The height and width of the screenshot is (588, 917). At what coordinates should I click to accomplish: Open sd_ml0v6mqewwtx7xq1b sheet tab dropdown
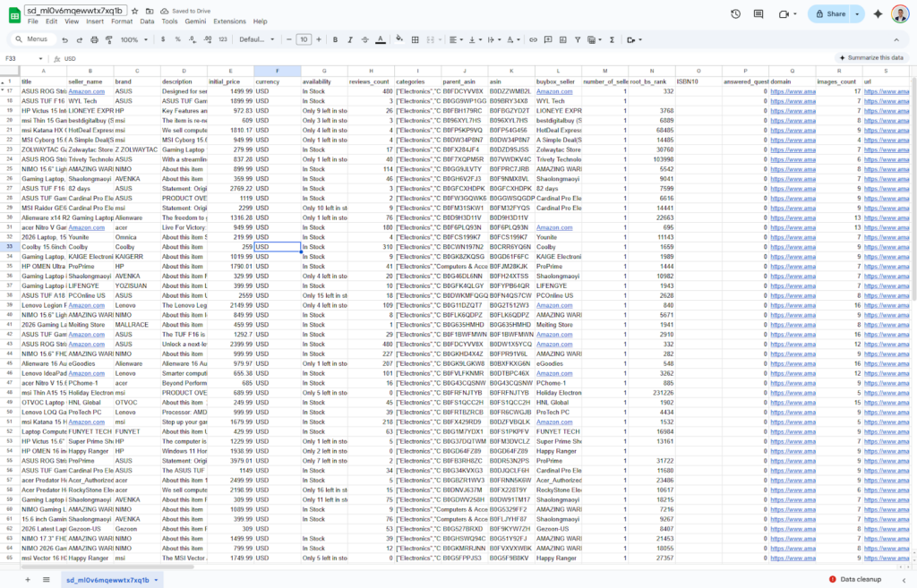tap(156, 580)
